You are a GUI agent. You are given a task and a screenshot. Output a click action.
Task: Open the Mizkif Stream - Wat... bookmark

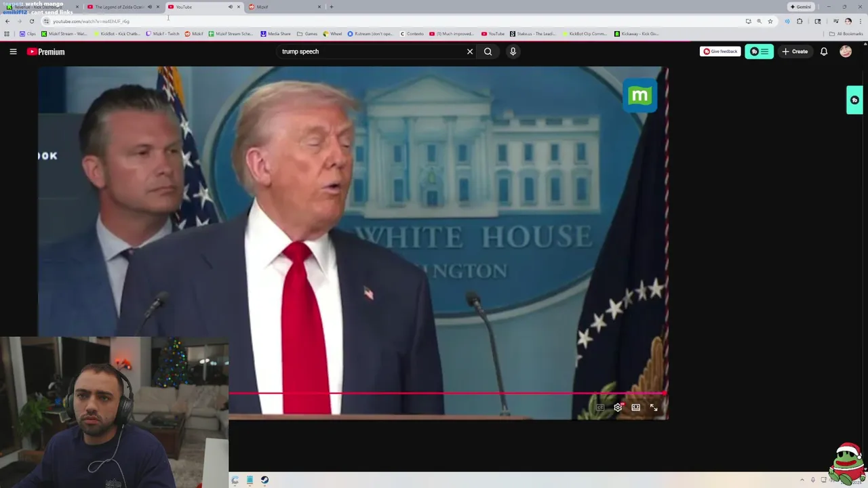coord(64,34)
